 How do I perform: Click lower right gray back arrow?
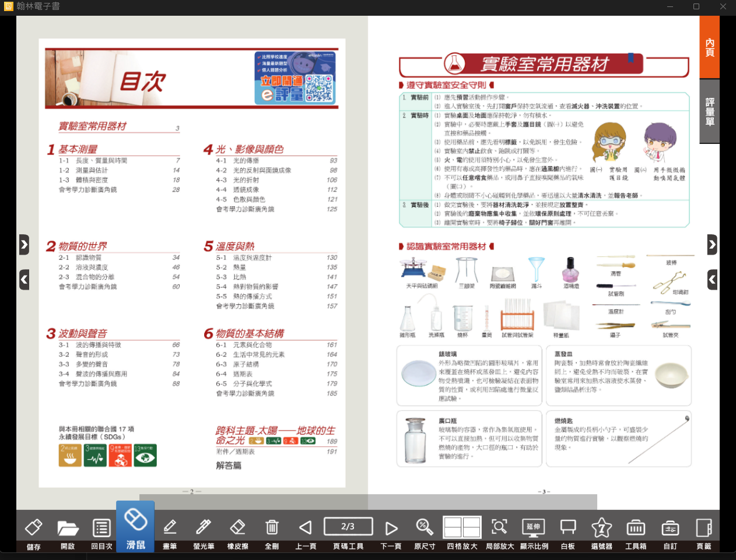pos(712,280)
